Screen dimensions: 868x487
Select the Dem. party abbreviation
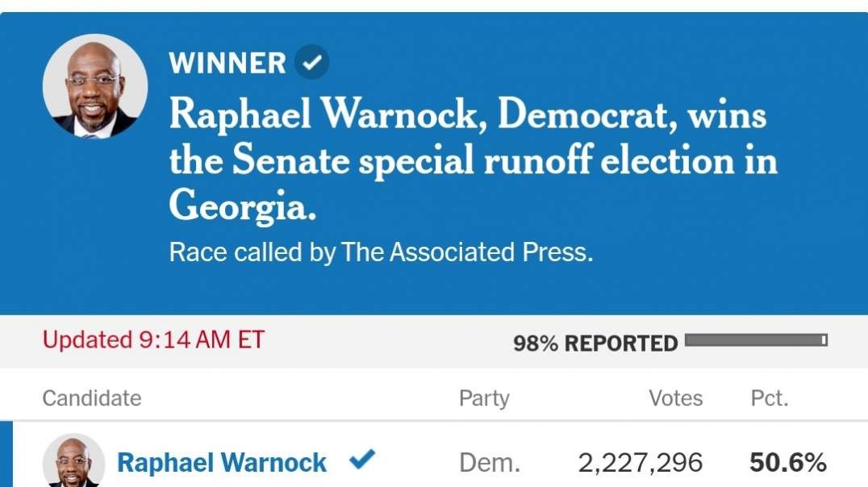click(x=486, y=461)
